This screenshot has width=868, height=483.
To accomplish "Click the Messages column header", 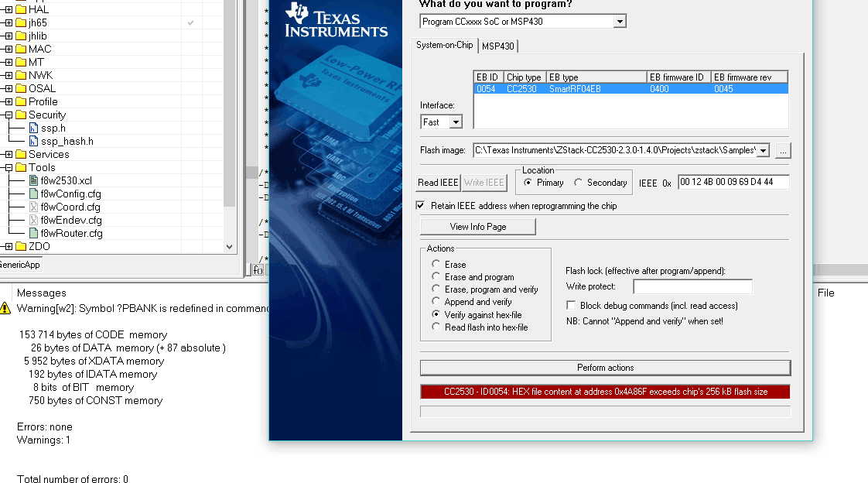I will click(42, 293).
